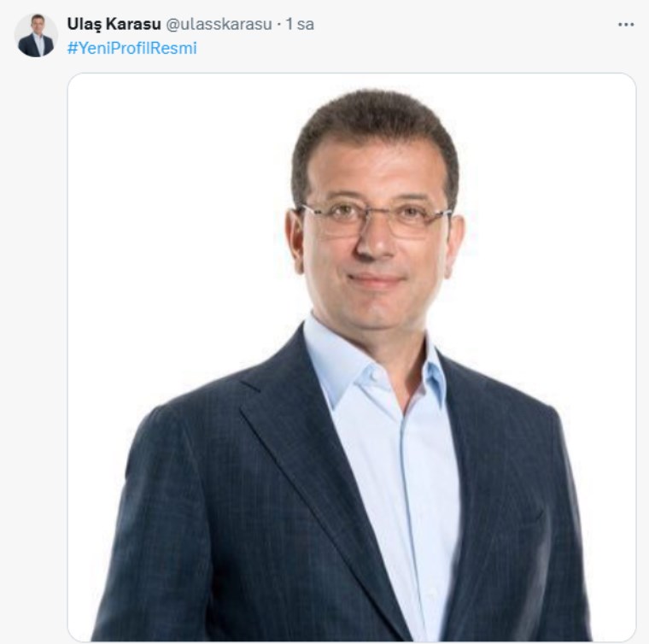The width and height of the screenshot is (649, 644).
Task: Open the tweet via the '1 sa' timestamp
Action: (x=300, y=24)
